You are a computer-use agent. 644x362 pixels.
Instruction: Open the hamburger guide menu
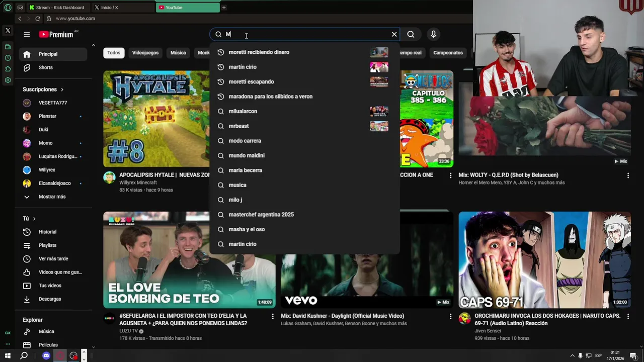click(x=27, y=34)
